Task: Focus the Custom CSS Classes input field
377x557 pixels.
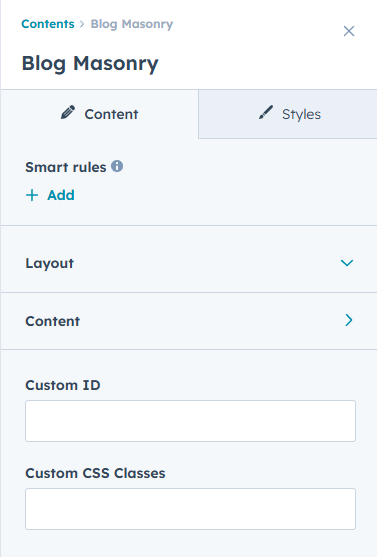Action: [190, 509]
